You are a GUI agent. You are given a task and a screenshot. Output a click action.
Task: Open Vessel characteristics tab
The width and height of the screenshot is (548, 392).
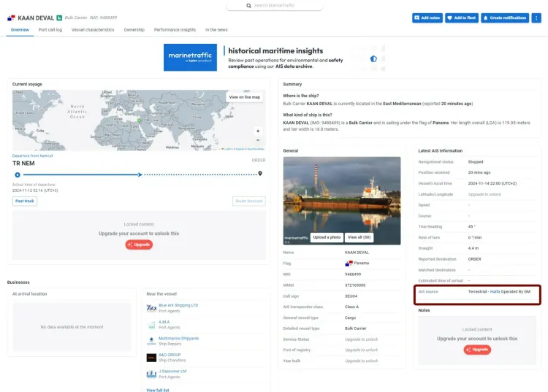coord(93,30)
